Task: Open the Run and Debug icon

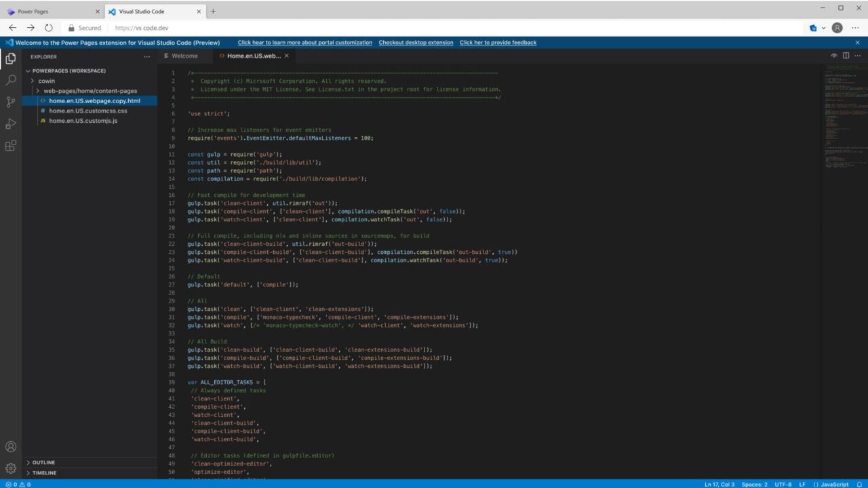Action: (x=11, y=124)
